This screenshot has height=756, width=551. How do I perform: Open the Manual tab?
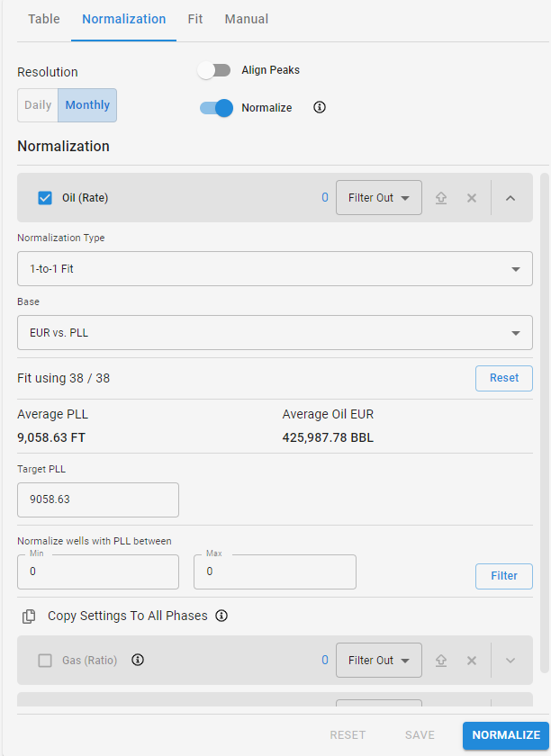(247, 19)
